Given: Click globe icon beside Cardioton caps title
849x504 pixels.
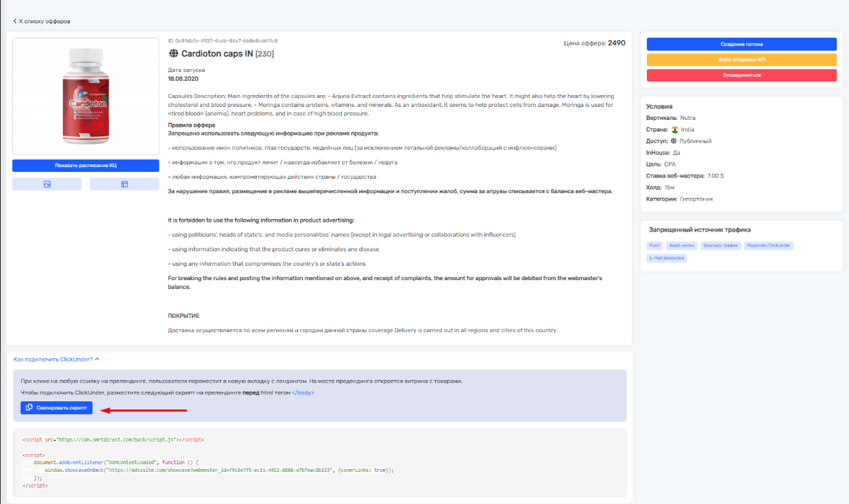Looking at the screenshot, I should [x=173, y=53].
